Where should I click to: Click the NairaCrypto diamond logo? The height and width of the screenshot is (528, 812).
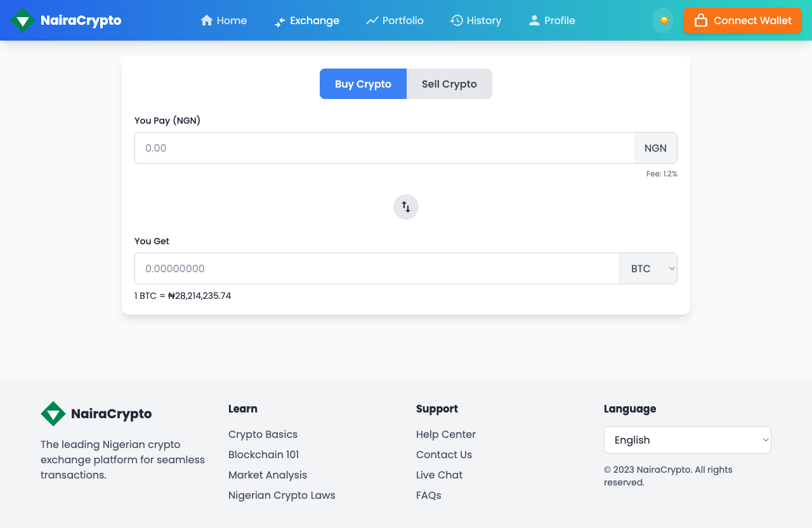click(x=22, y=20)
